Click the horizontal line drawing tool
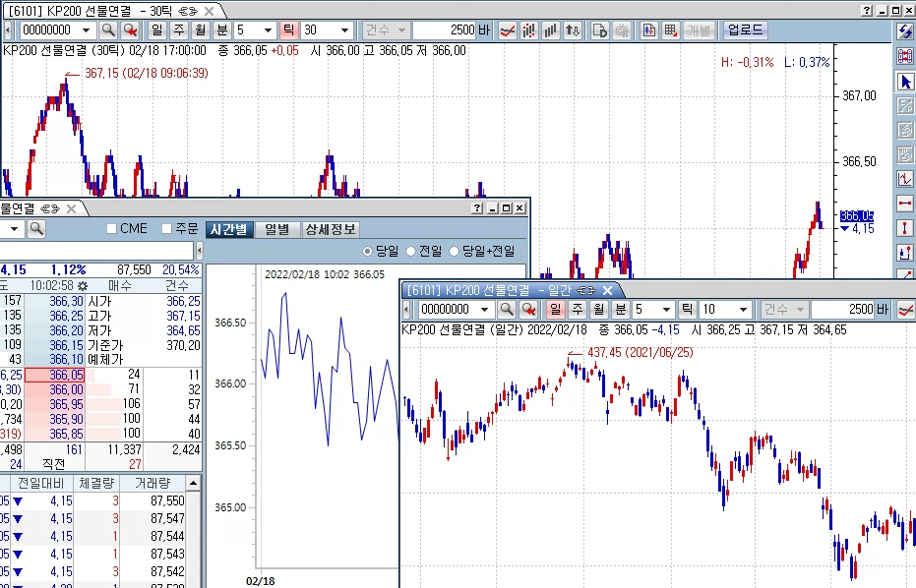Screen dimensions: 916x588 pos(905,204)
